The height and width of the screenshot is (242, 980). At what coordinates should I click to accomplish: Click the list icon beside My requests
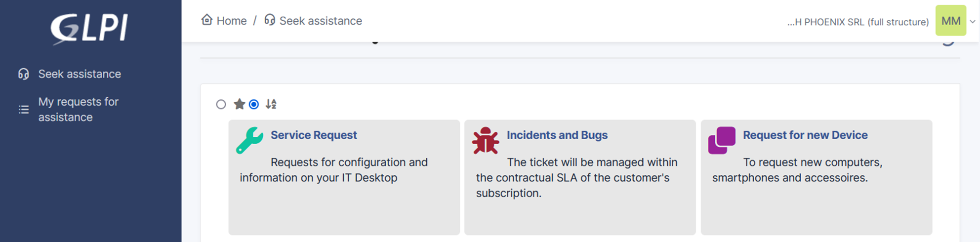point(24,110)
